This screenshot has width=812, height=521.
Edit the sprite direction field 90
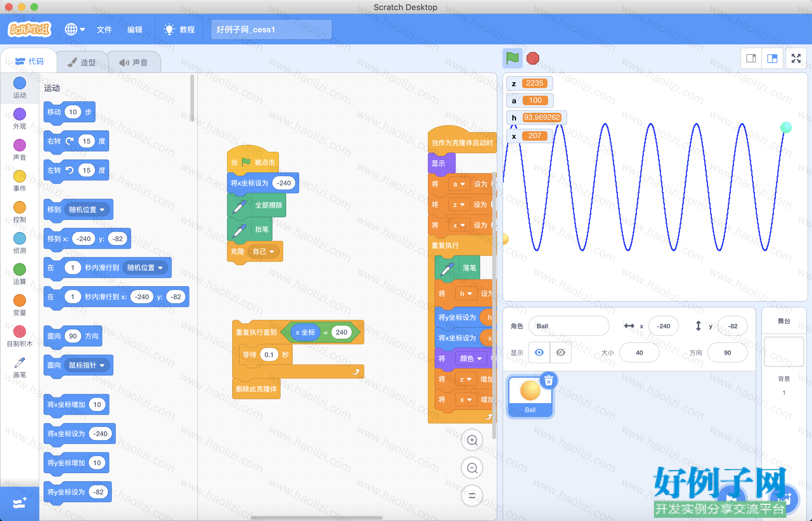(x=727, y=352)
